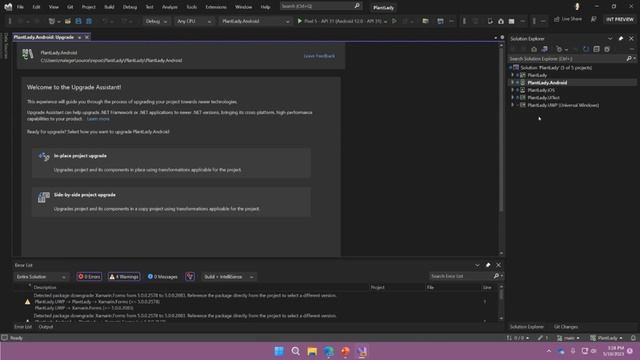
Task: Open the File menu
Action: tap(20, 7)
